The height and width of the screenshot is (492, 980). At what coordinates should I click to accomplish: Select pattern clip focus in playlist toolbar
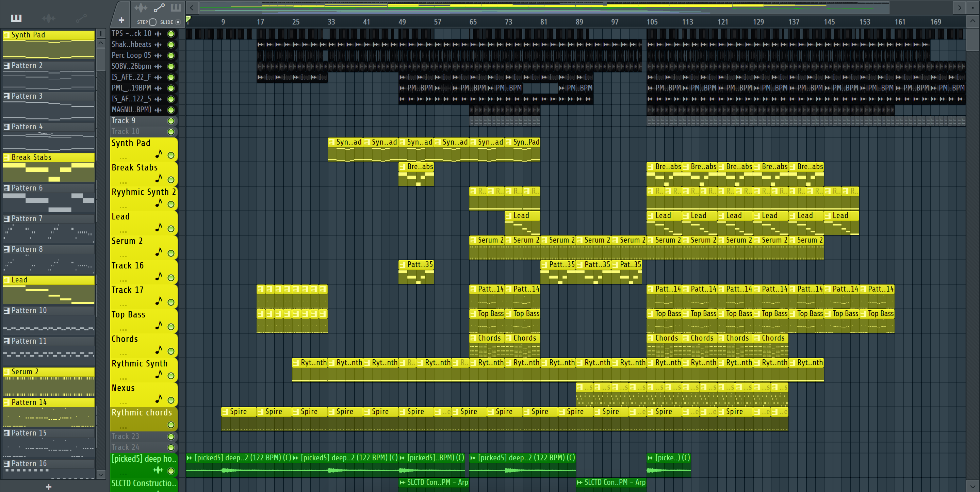176,7
